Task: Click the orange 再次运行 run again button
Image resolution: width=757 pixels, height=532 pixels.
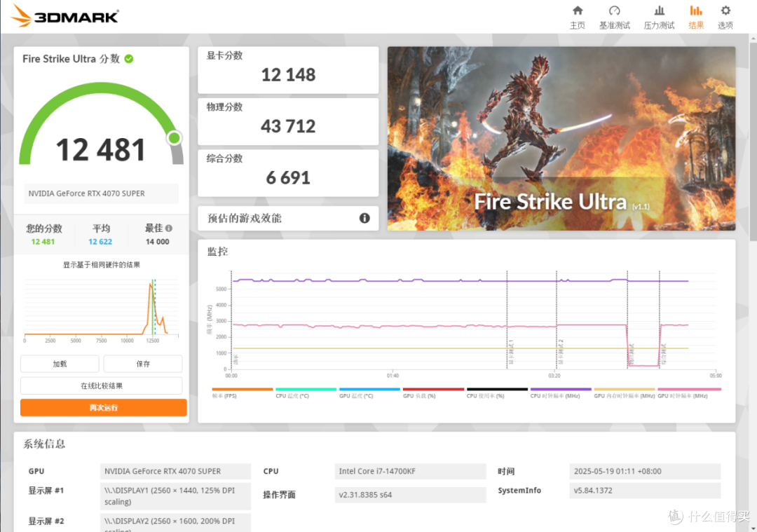Action: pos(103,407)
